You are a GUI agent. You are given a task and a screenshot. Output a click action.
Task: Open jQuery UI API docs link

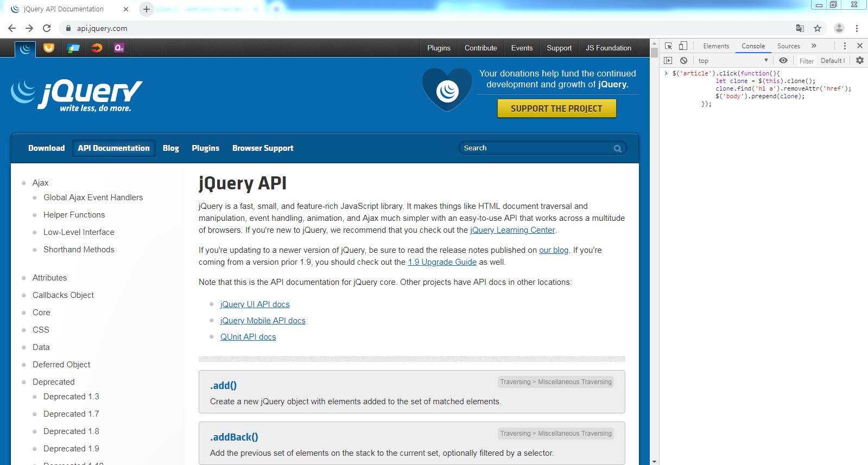pos(255,304)
